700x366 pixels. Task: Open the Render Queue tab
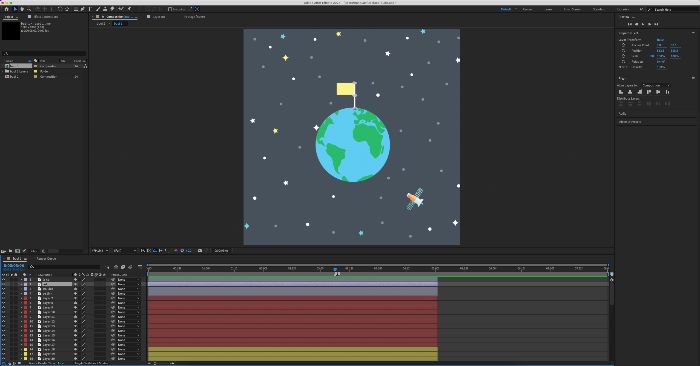[x=46, y=258]
